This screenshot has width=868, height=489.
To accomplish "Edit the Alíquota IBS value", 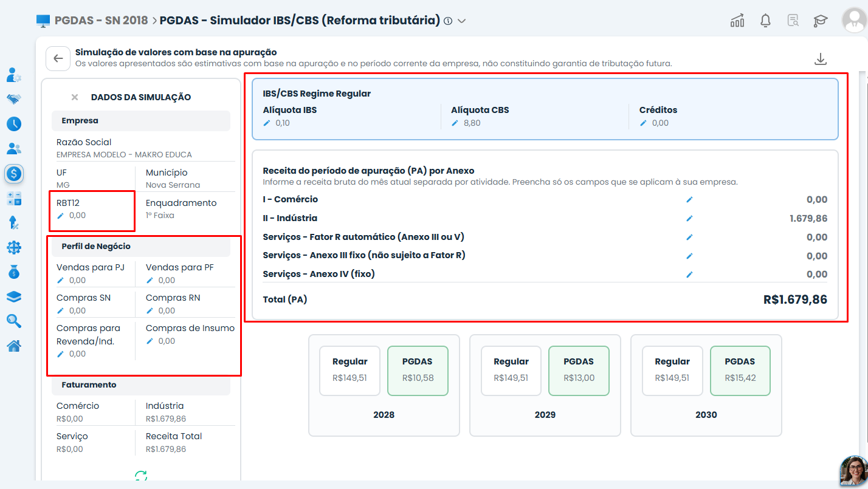I will click(x=267, y=123).
